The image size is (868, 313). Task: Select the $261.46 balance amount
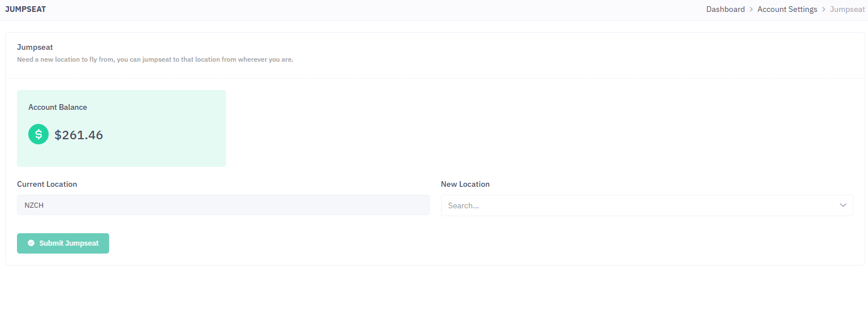(x=79, y=135)
